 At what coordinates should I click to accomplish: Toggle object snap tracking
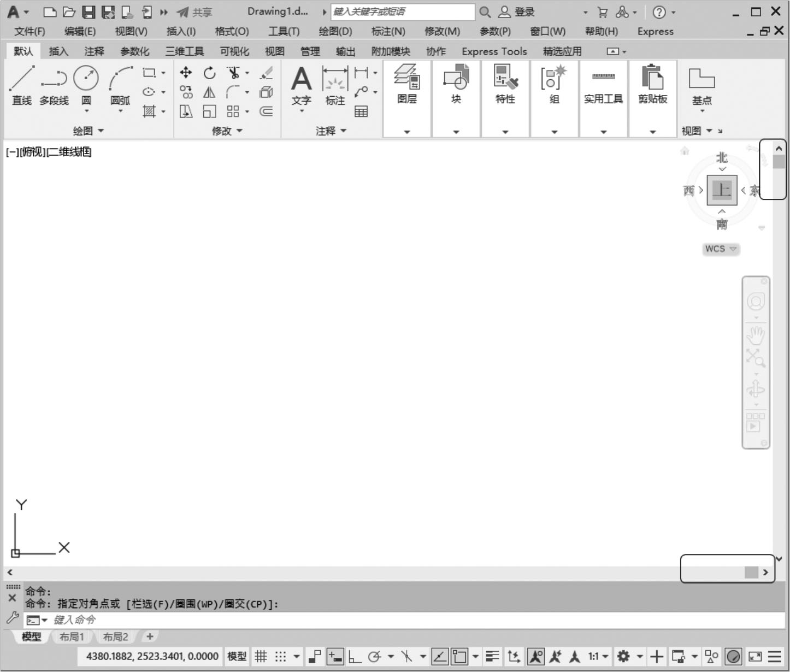tap(440, 656)
